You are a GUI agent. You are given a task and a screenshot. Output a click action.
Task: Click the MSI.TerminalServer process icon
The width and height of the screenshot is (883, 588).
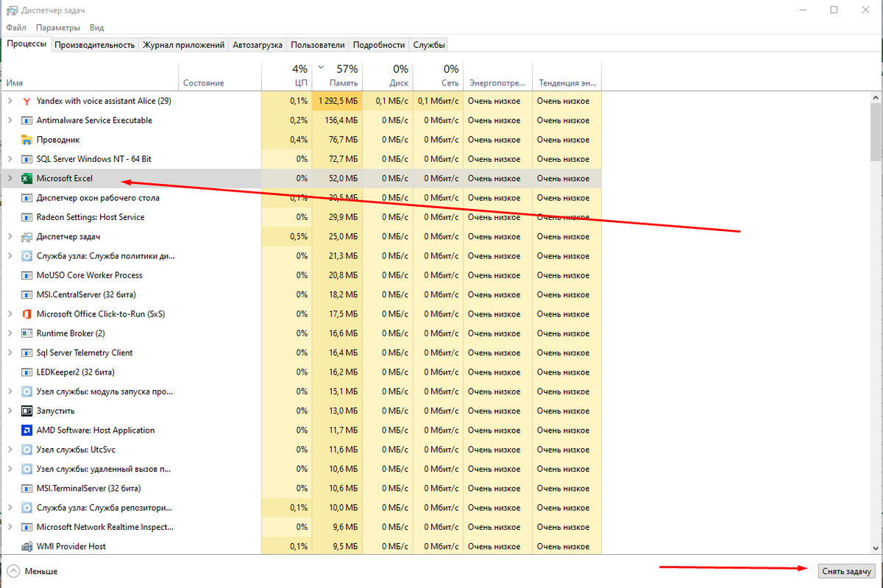[x=26, y=488]
